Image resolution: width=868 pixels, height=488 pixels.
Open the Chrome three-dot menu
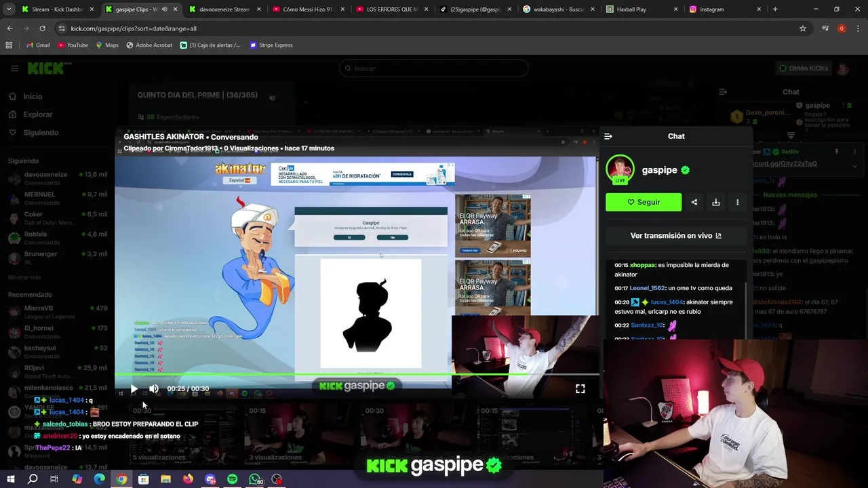(857, 28)
